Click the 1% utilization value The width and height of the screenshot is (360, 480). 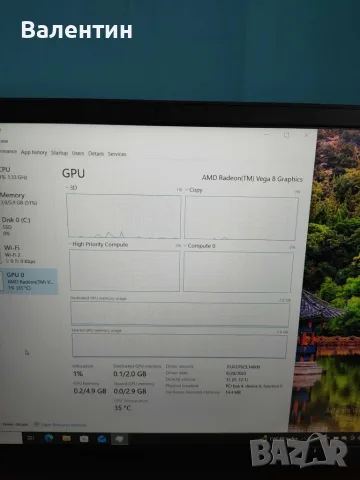pos(78,374)
